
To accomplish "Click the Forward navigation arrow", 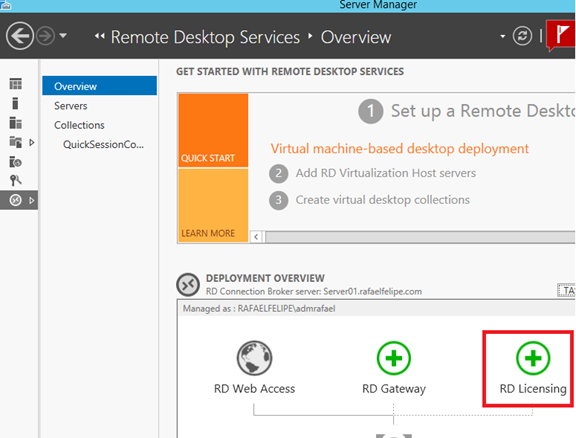I will coord(46,36).
